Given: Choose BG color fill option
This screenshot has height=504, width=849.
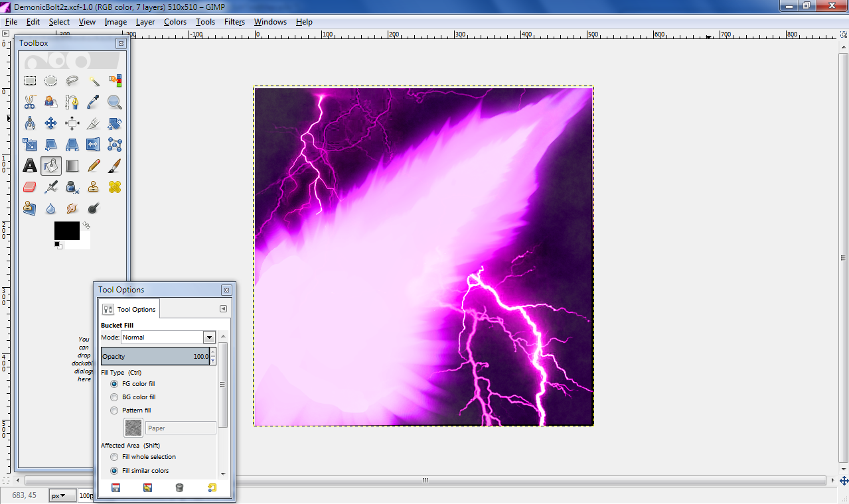Looking at the screenshot, I should click(133, 397).
